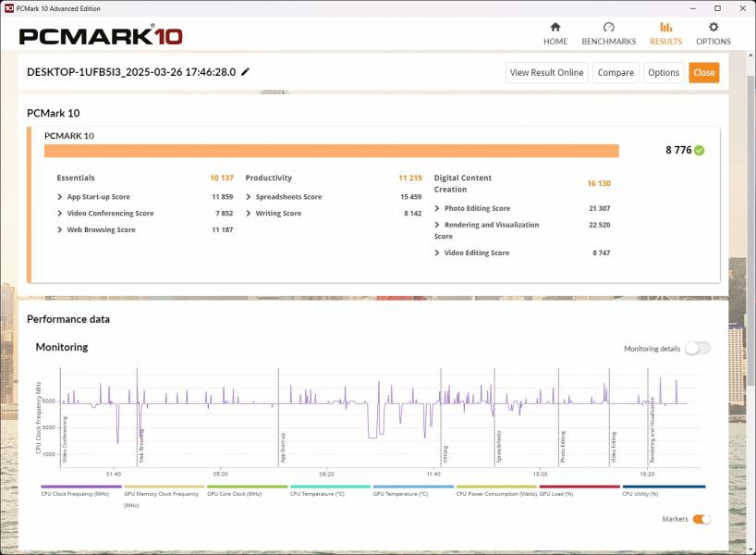
Task: Click the Spreadsheets marker on chart
Action: coord(499,447)
